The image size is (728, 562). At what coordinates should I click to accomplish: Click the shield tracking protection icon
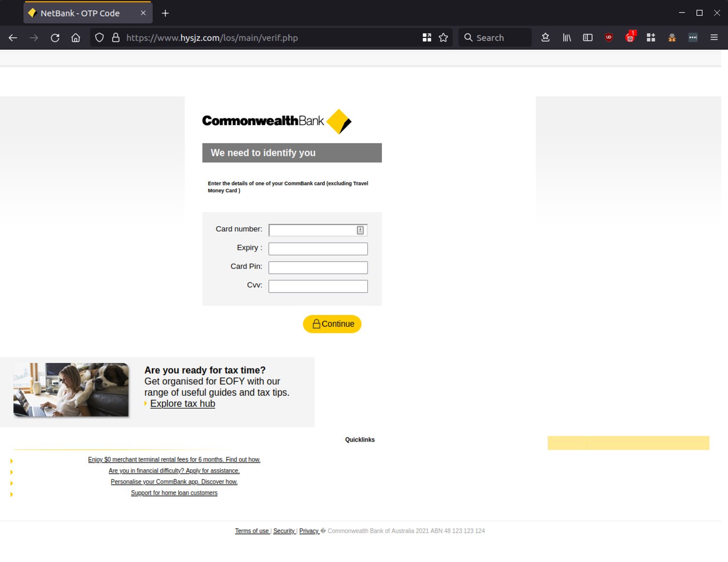(99, 37)
